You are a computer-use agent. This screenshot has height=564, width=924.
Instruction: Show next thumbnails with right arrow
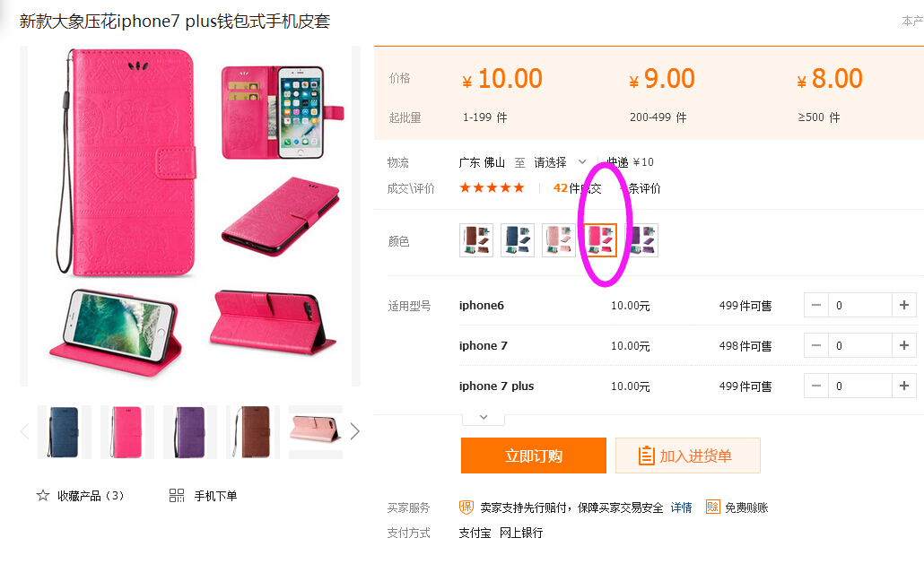coord(354,431)
